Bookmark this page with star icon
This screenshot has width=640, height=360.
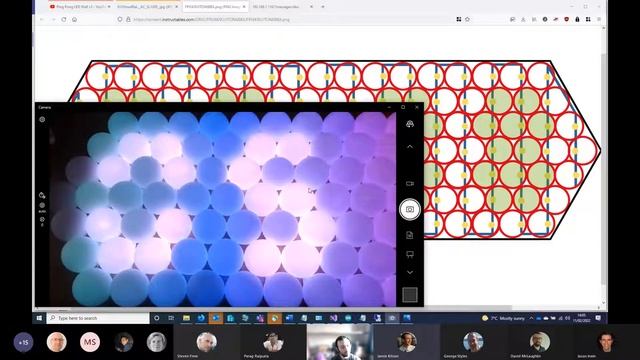tap(467, 19)
